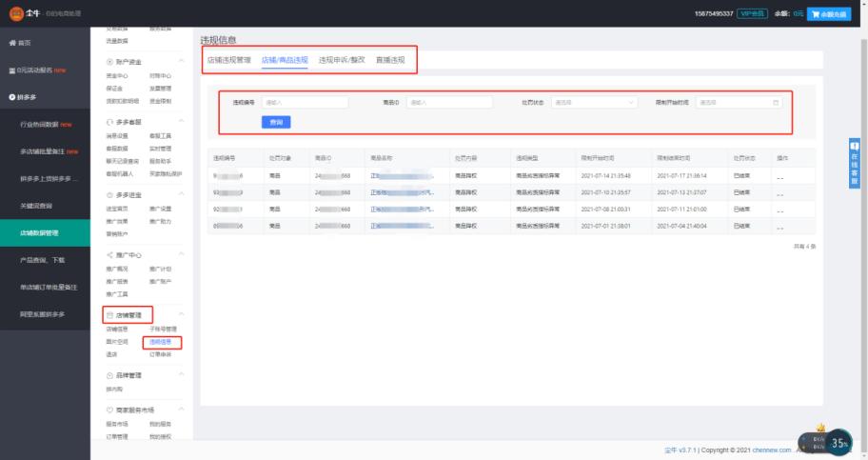Click the blue 查询 button
868x460 pixels.
click(276, 123)
